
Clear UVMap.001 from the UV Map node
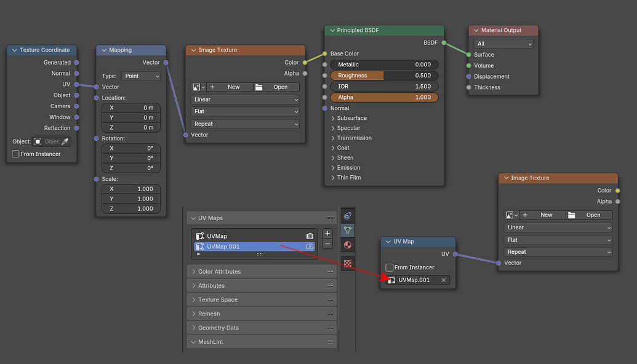444,280
